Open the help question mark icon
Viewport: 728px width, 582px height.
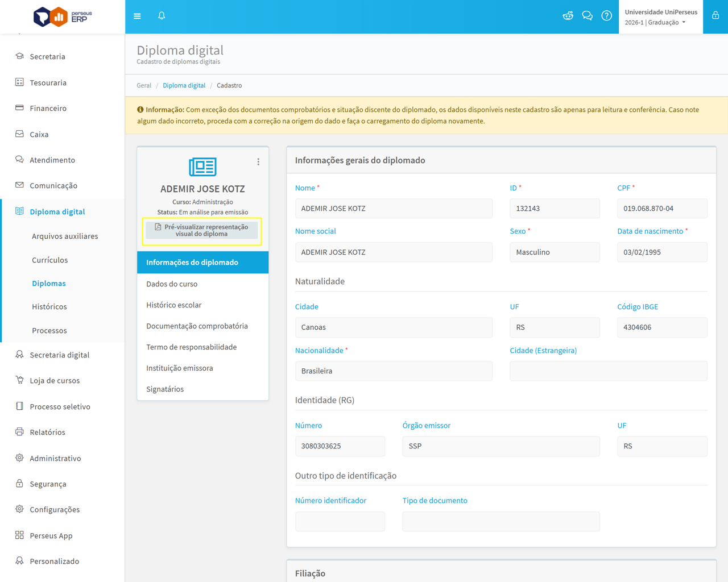point(606,16)
